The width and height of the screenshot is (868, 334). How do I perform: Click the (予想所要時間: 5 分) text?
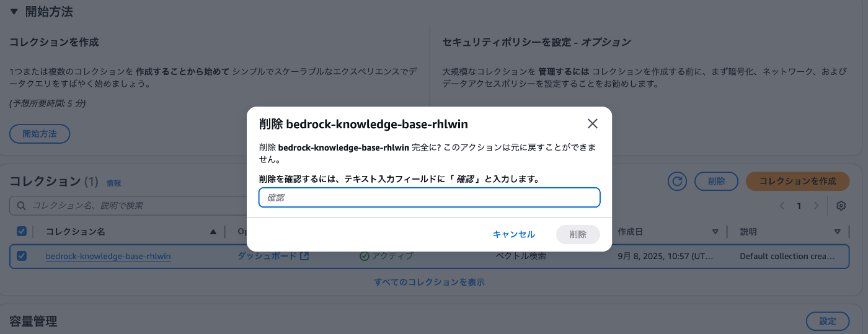pyautogui.click(x=48, y=103)
